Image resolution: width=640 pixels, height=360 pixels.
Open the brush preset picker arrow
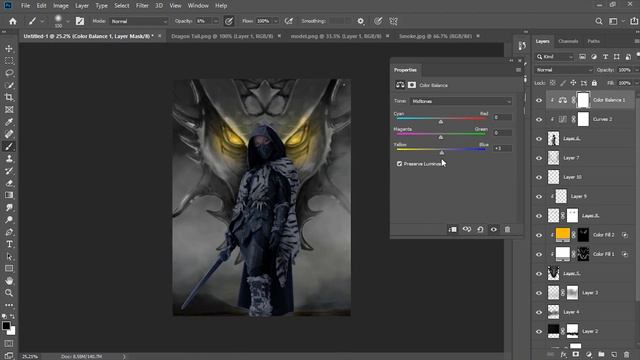click(x=68, y=21)
